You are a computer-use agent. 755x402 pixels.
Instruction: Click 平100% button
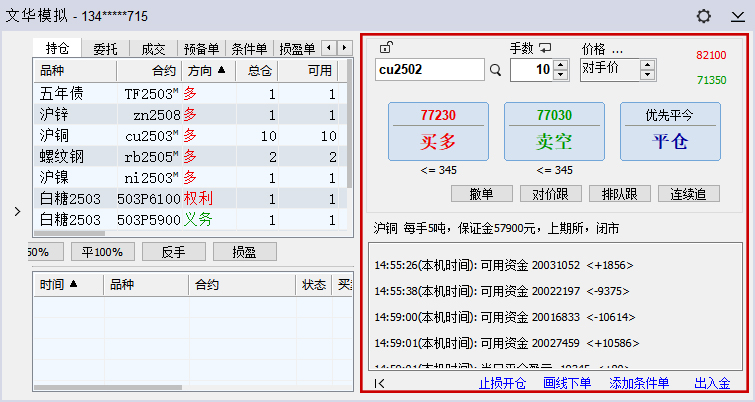pos(103,252)
